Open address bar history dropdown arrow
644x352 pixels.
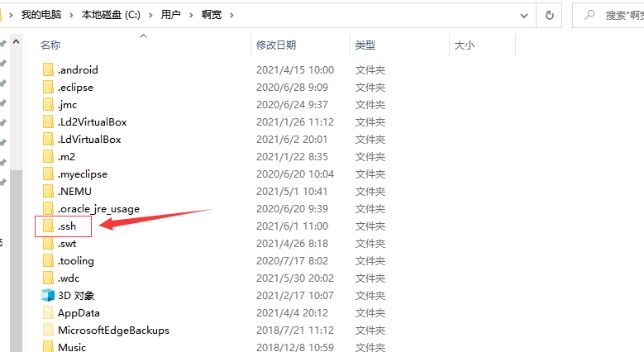coord(524,16)
